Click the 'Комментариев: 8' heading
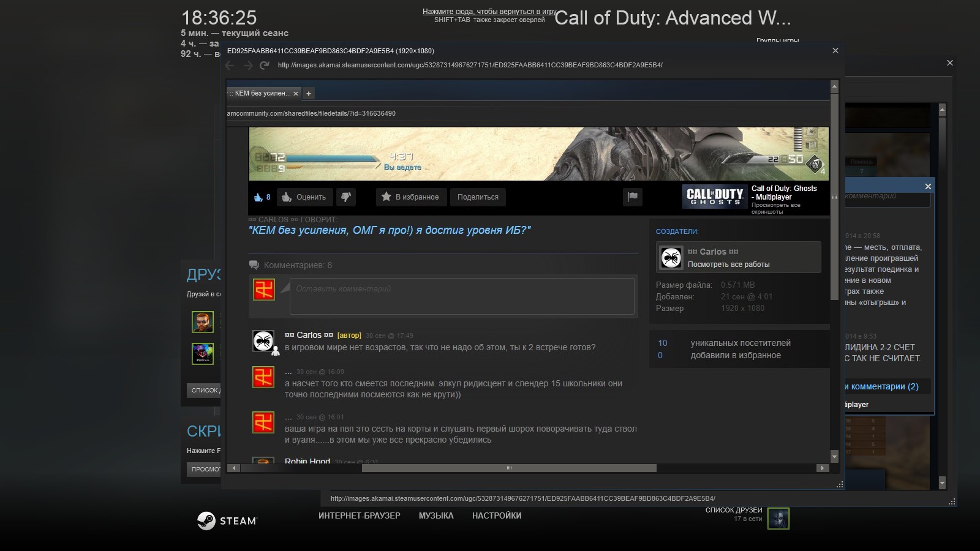 pyautogui.click(x=298, y=265)
